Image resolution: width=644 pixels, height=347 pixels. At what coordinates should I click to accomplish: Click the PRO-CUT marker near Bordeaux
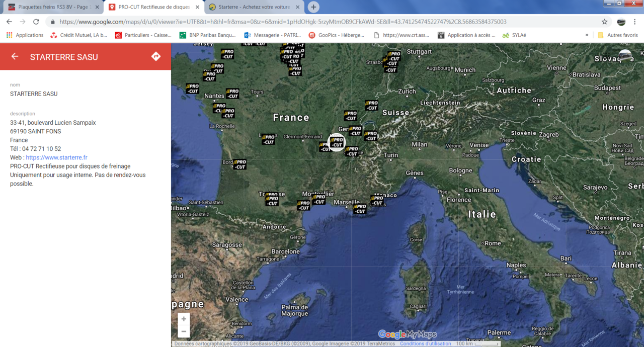point(240,164)
